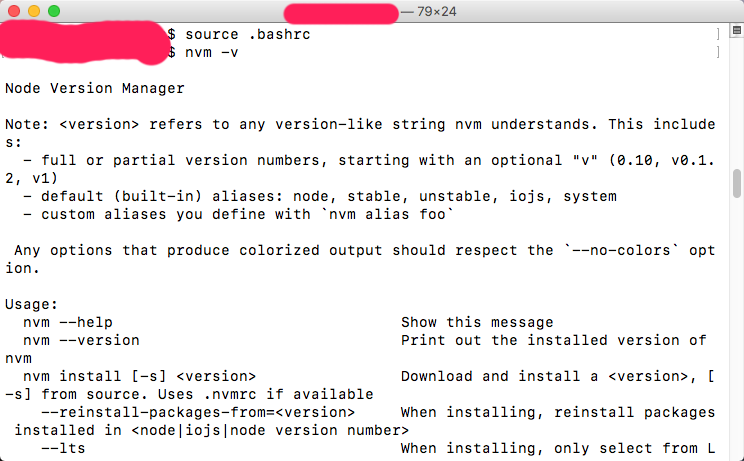Minimize the Terminal using the yellow button

pyautogui.click(x=34, y=11)
